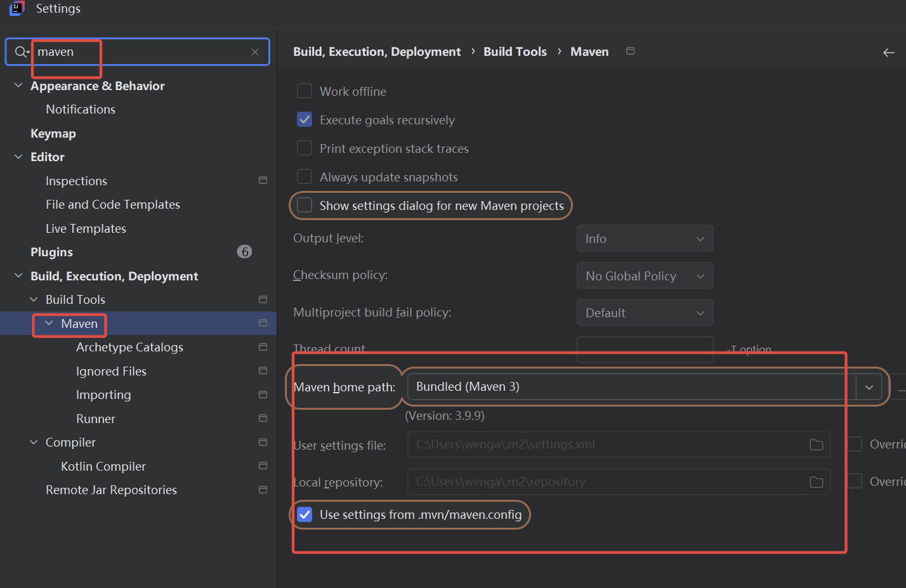906x588 pixels.
Task: Click the project icon on Ignored Files row
Action: click(x=263, y=370)
